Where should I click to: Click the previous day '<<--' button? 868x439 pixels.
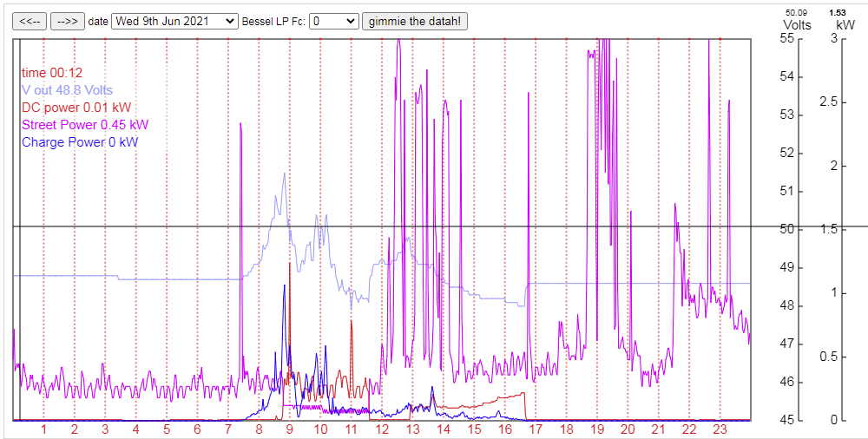30,21
